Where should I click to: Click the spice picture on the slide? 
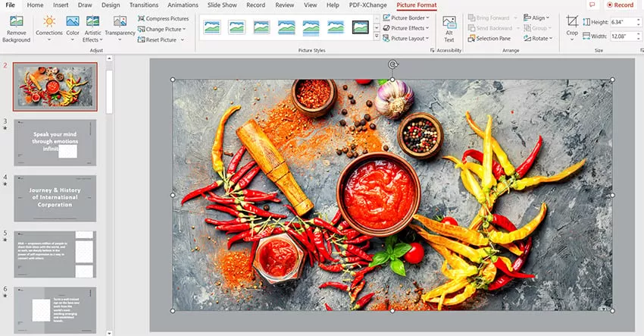coord(392,195)
